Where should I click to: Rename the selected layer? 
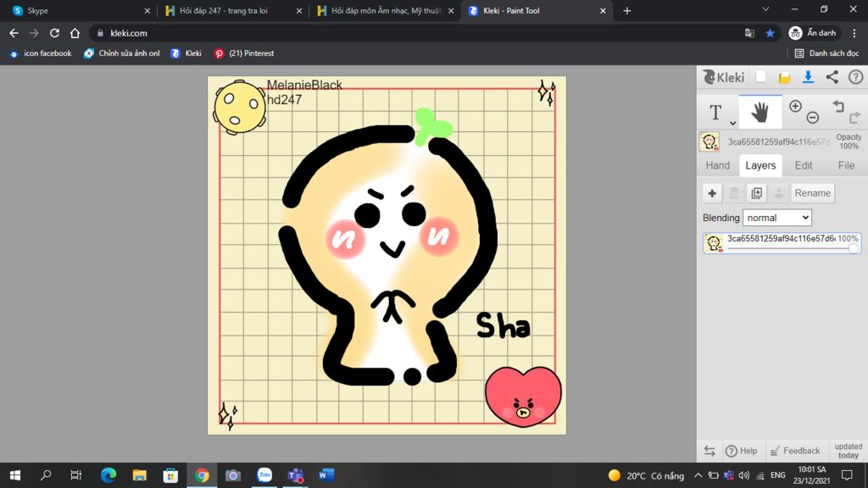tap(813, 193)
